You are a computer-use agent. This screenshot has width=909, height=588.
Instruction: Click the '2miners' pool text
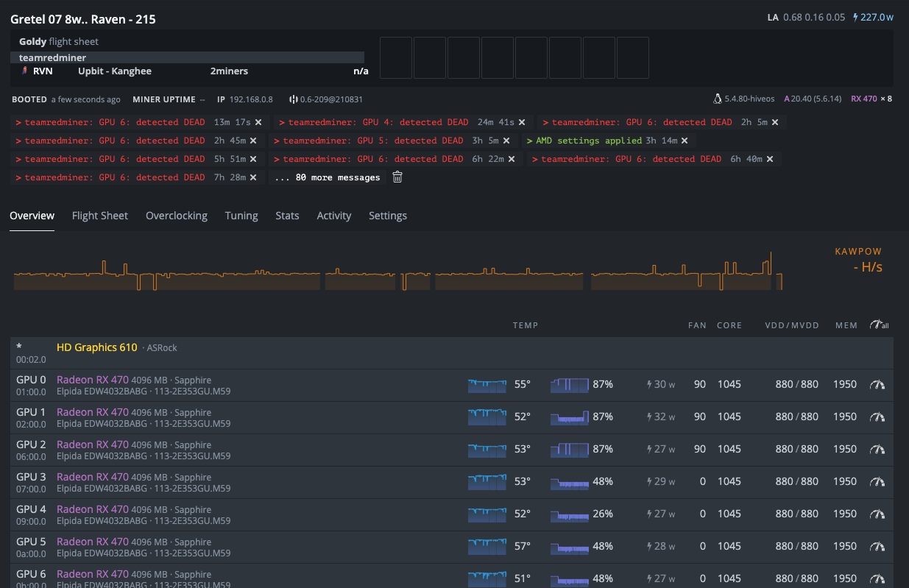click(229, 71)
